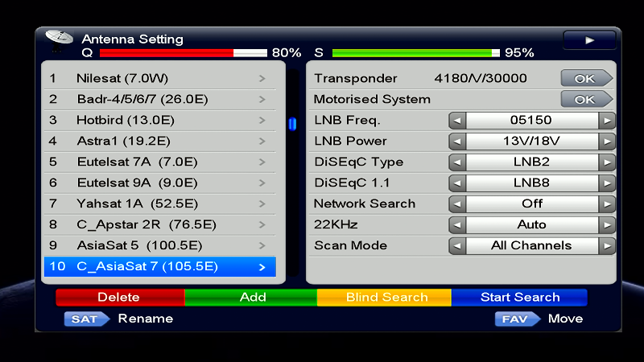Screen dimensions: 644x362
Task: Select Yahsat 1A (52.5E) satellite
Action: (159, 204)
